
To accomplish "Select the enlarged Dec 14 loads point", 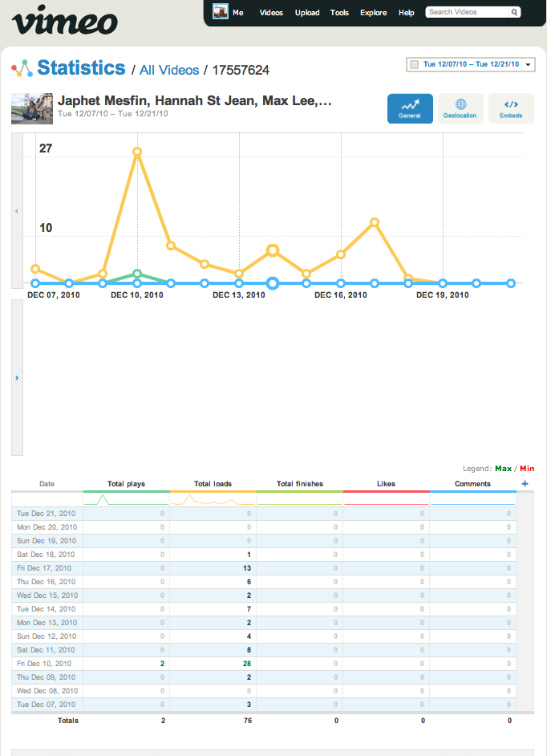I will (x=273, y=250).
